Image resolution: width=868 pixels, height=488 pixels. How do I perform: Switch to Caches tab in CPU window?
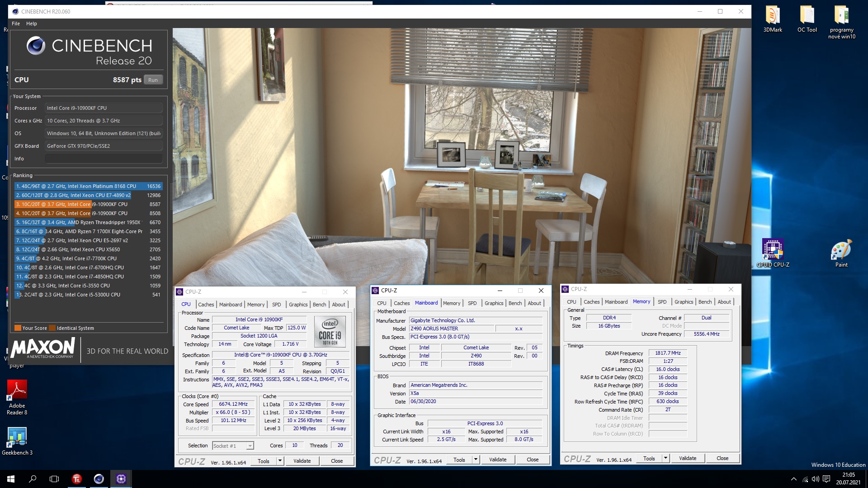pos(206,305)
